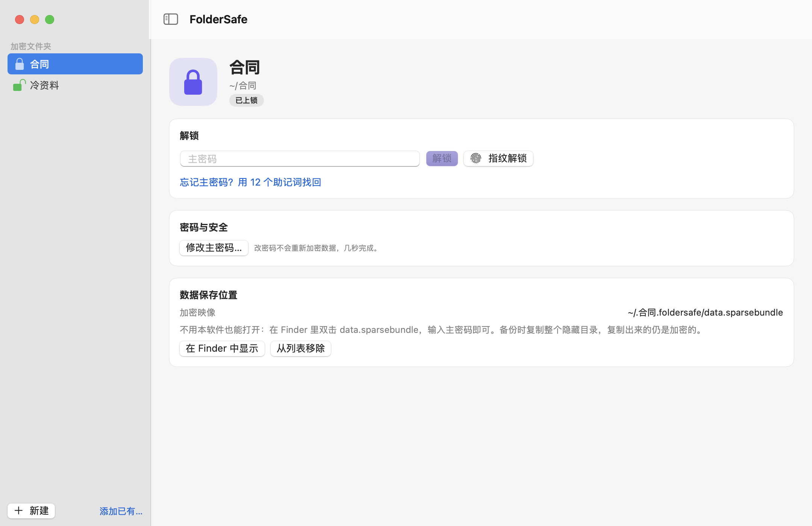Select 冷资料 folder in sidebar
The width and height of the screenshot is (812, 526).
pos(75,85)
